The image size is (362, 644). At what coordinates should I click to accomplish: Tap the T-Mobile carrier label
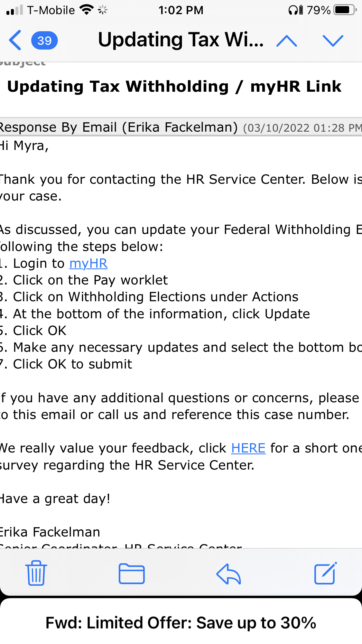coord(51,10)
